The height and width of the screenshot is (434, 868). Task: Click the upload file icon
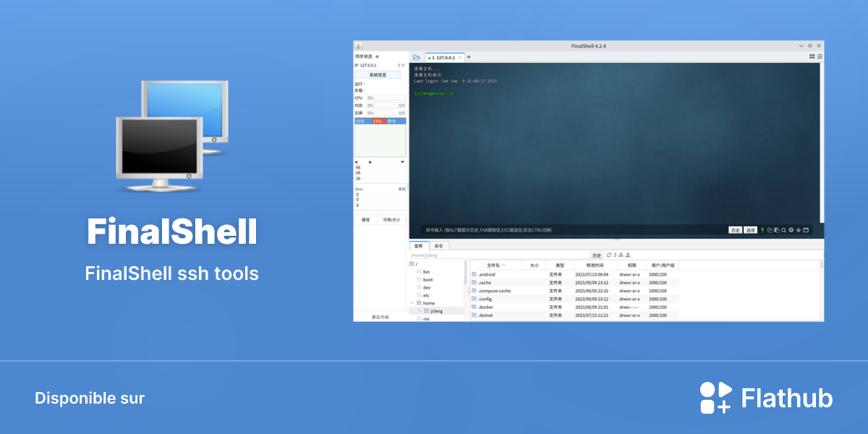pos(628,255)
